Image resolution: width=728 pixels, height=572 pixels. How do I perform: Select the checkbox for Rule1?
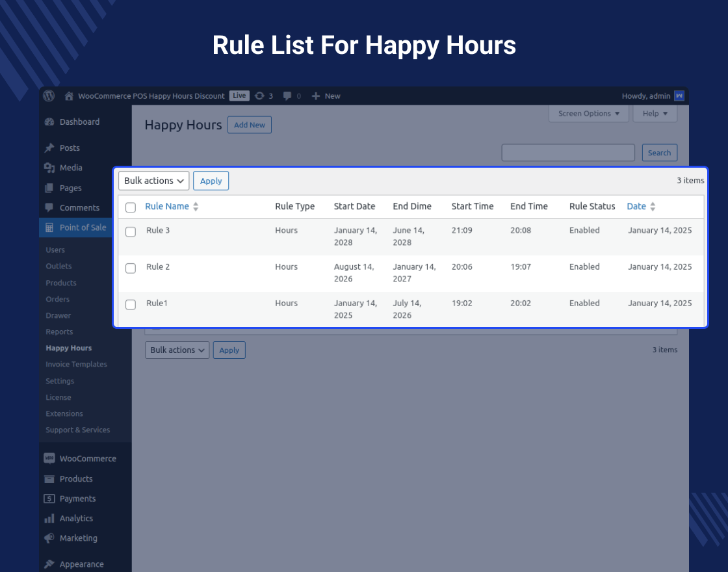click(130, 304)
